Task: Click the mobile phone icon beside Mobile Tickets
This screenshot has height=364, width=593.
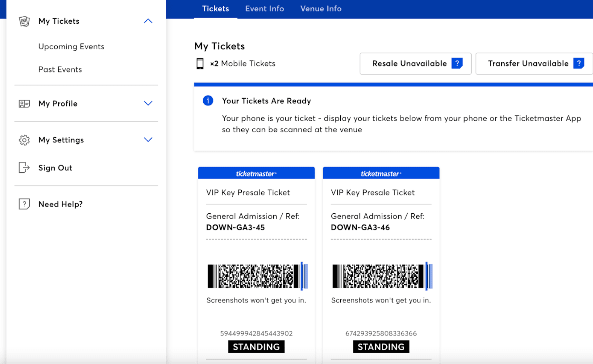Action: point(200,63)
